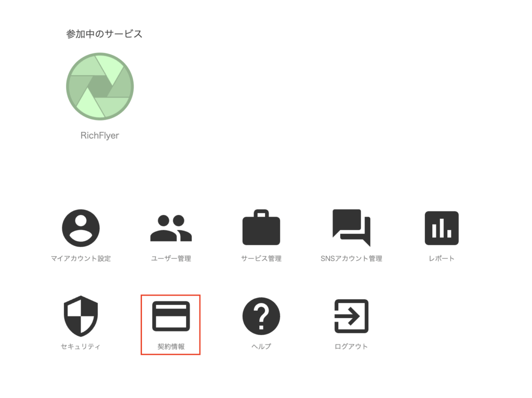The image size is (532, 398).
Task: Open SNS account management chat-bubbles icon
Action: tap(351, 228)
